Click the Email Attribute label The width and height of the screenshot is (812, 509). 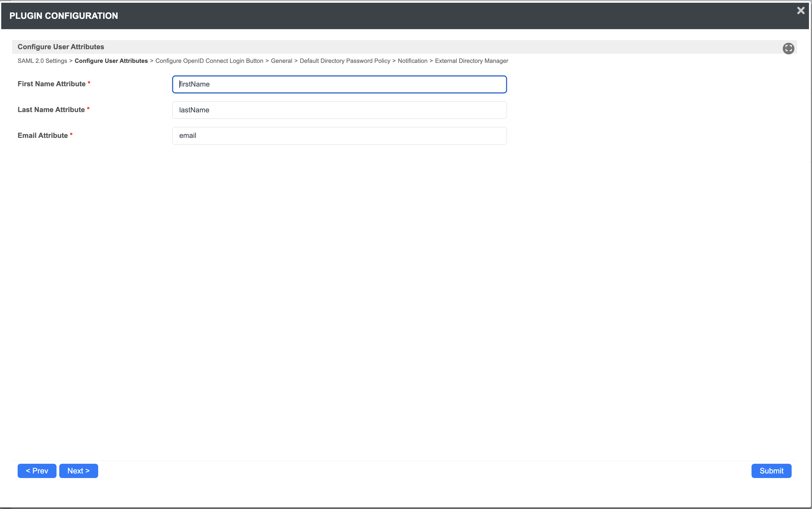[x=43, y=135]
